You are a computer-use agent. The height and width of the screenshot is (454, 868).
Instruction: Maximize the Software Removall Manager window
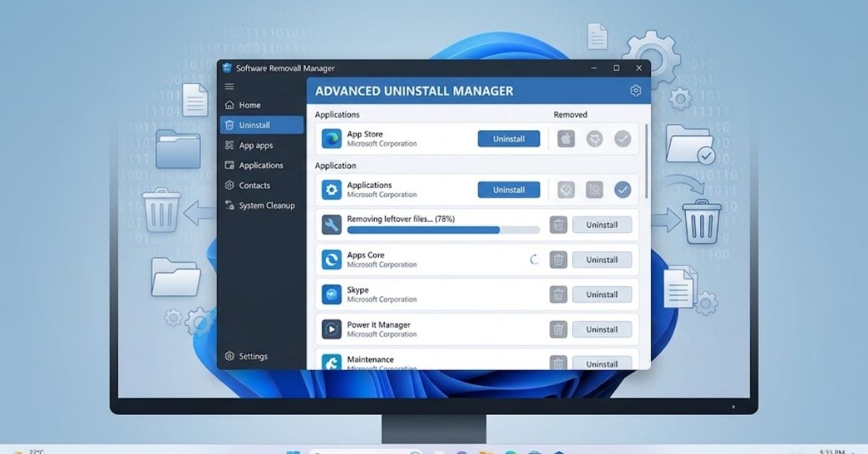[616, 68]
